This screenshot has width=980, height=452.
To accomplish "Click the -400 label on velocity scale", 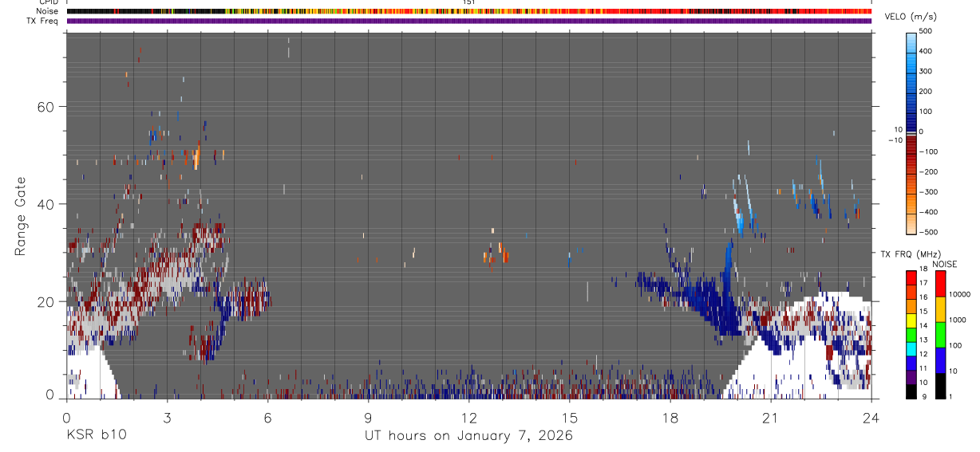I will 930,212.
